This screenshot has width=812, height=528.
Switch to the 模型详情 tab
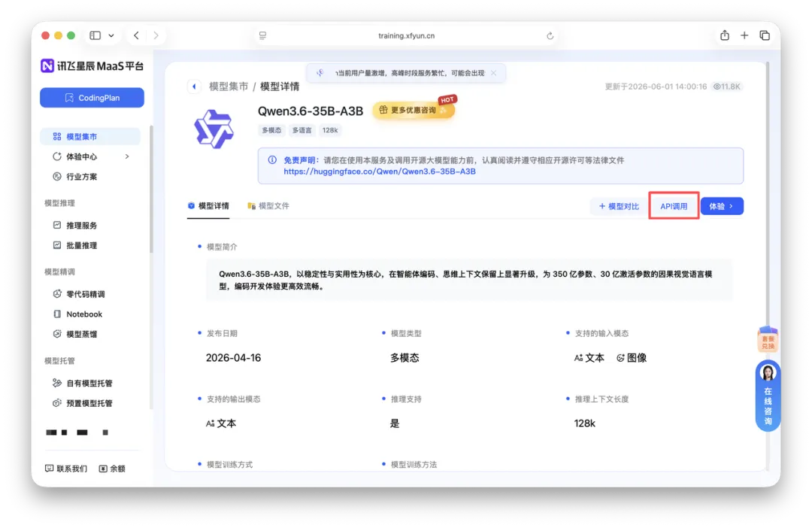tap(208, 206)
